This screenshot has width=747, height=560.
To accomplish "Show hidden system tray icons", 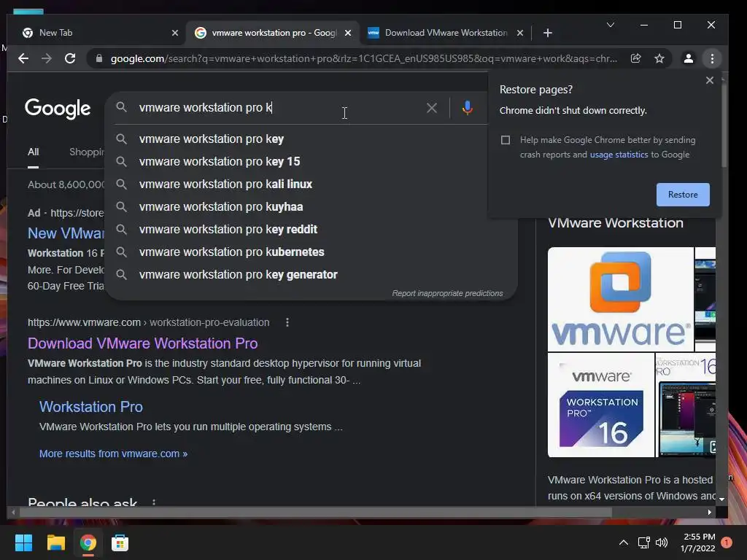I will (x=623, y=542).
